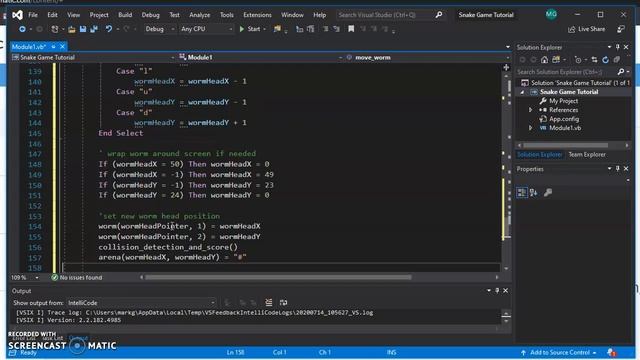
Task: Click the Visual Studio logo icon
Action: pyautogui.click(x=17, y=15)
